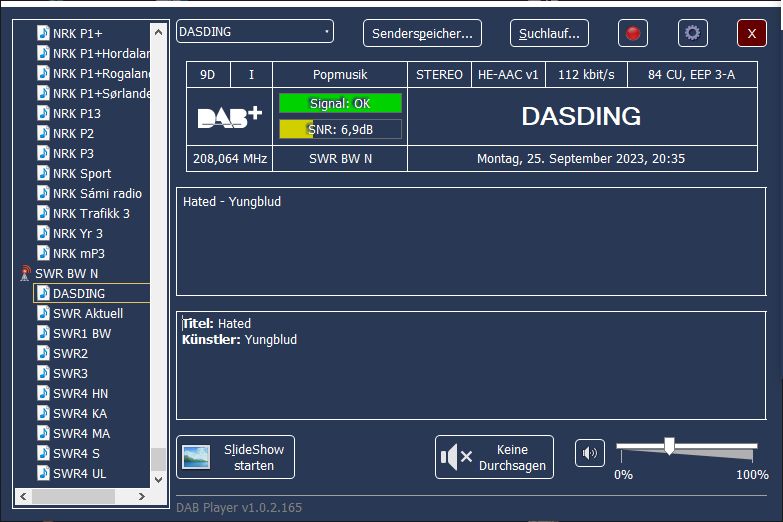The width and height of the screenshot is (783, 522).
Task: Click music note icon of SWR3
Action: [43, 373]
